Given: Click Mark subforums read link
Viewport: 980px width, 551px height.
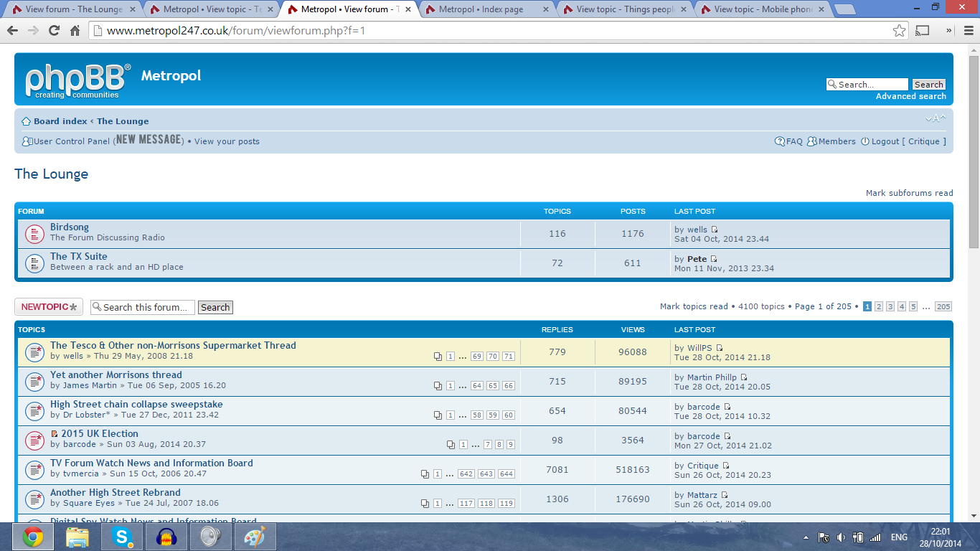Looking at the screenshot, I should coord(909,193).
